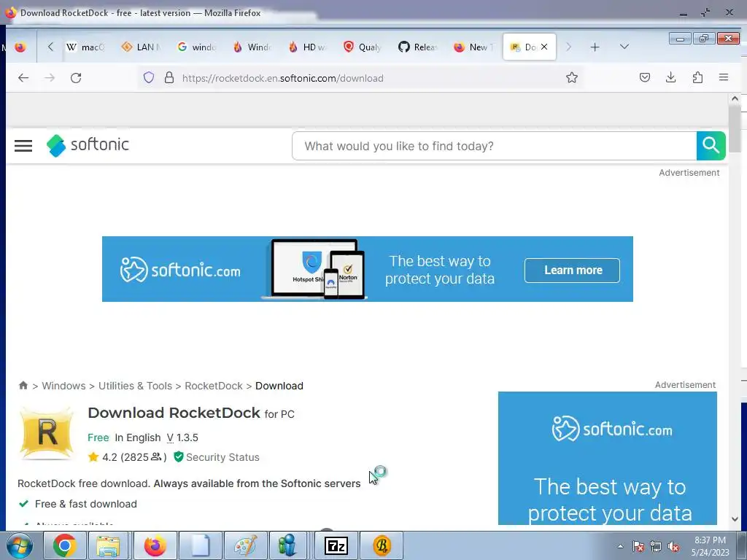Click the Softonic search input field
The height and width of the screenshot is (560, 747).
[x=495, y=146]
